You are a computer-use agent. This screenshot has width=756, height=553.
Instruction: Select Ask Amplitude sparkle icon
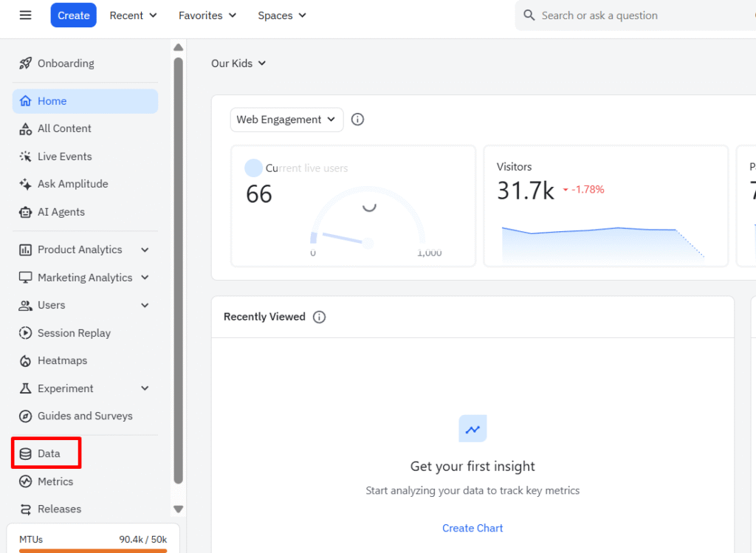pos(25,184)
